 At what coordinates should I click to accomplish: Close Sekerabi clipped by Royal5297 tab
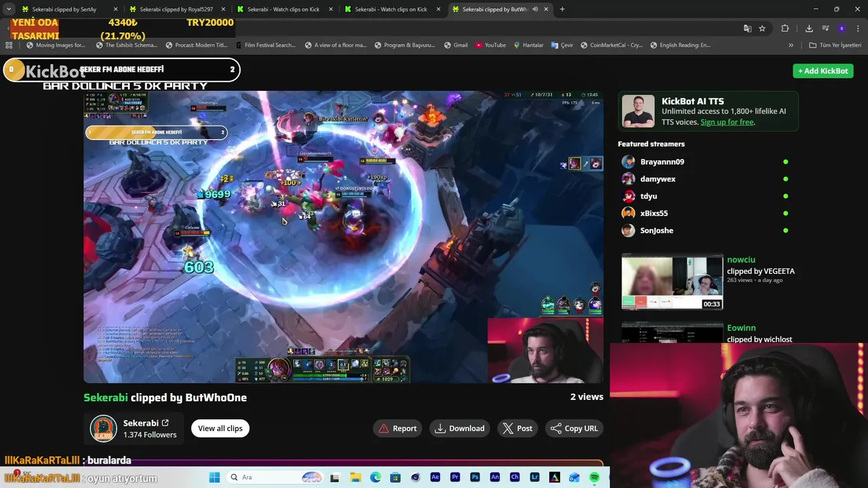click(x=223, y=9)
